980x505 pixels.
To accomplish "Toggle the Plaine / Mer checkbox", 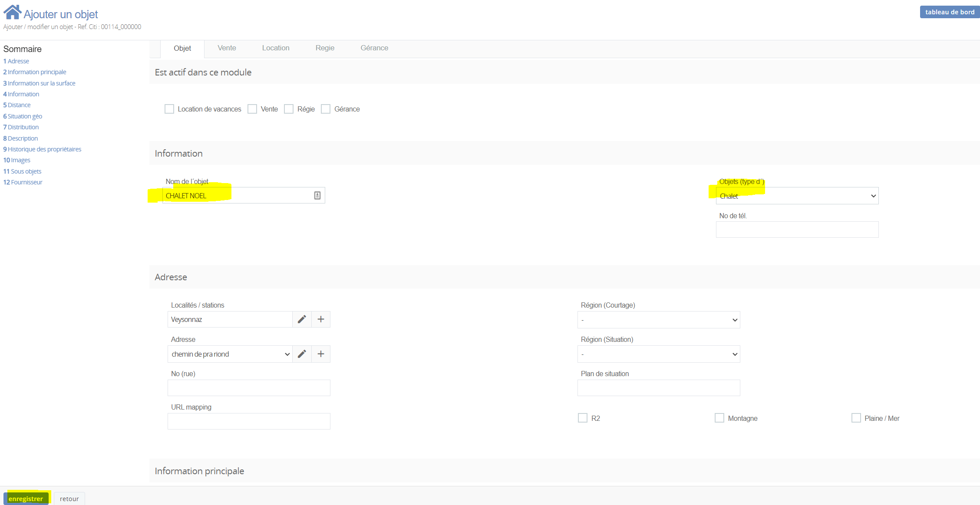I will click(x=856, y=418).
